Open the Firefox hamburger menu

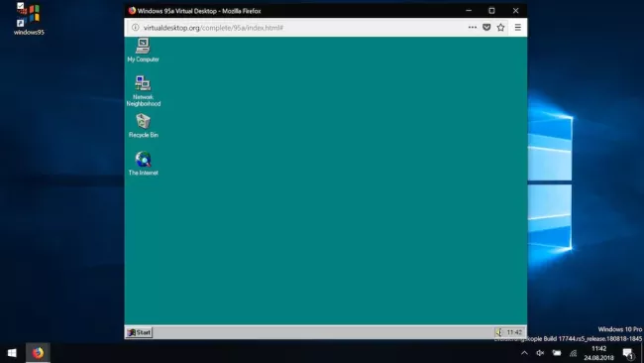[517, 28]
